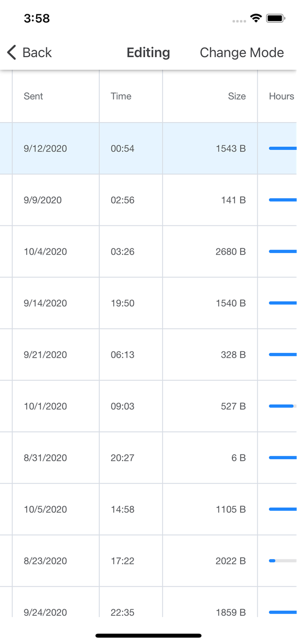This screenshot has height=644, width=297.
Task: Select the Sent column header
Action: (33, 96)
